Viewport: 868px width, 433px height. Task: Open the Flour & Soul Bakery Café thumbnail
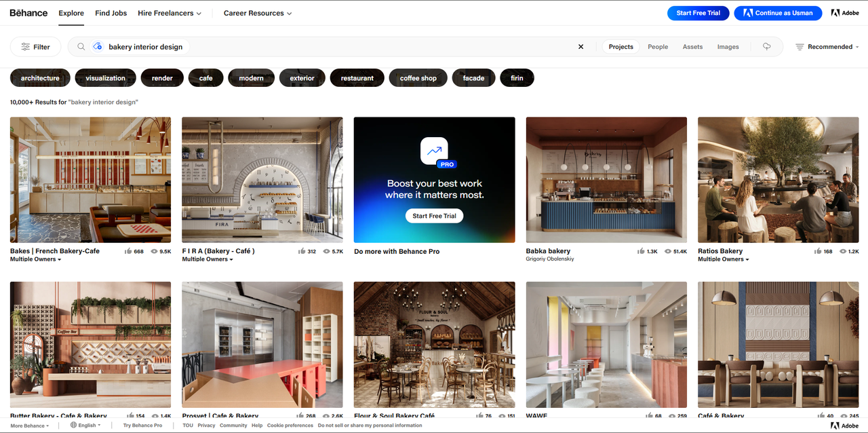(x=434, y=345)
